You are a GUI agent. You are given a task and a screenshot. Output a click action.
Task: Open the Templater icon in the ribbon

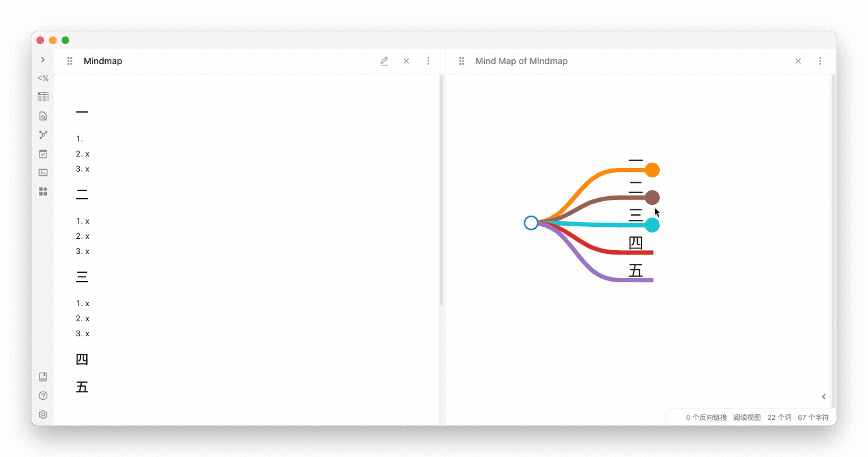[x=43, y=79]
